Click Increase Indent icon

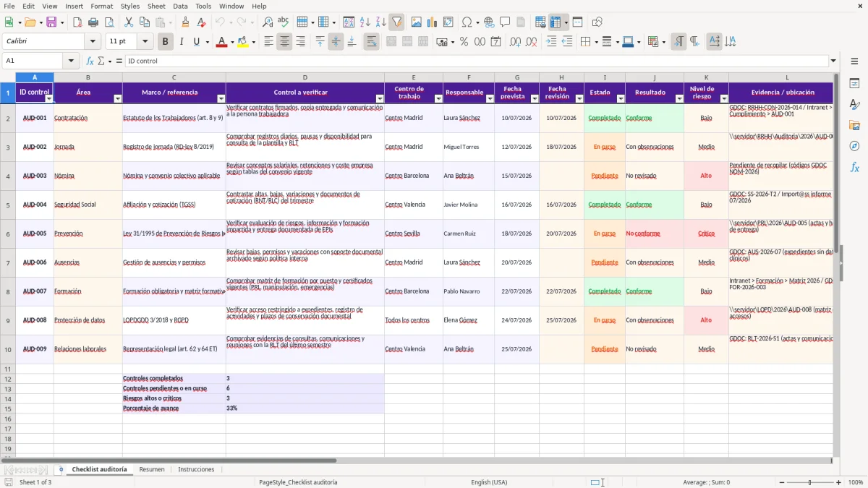551,42
